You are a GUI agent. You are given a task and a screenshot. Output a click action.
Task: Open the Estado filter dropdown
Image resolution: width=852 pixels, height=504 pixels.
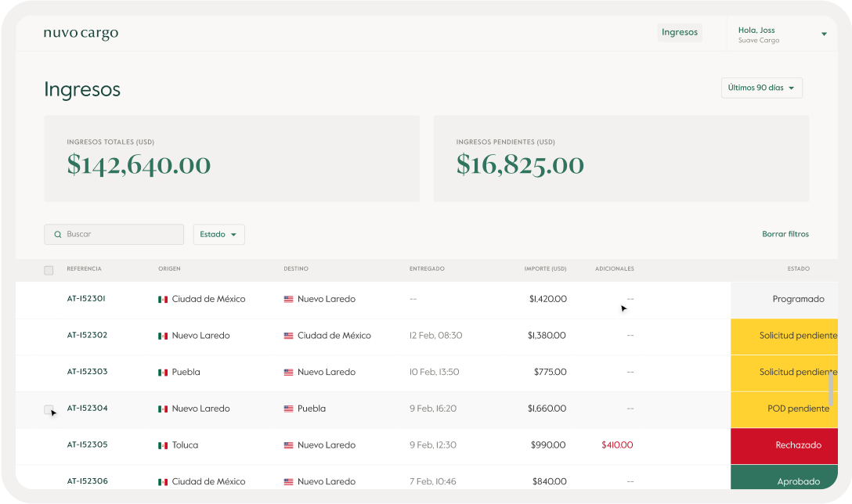[x=218, y=235]
